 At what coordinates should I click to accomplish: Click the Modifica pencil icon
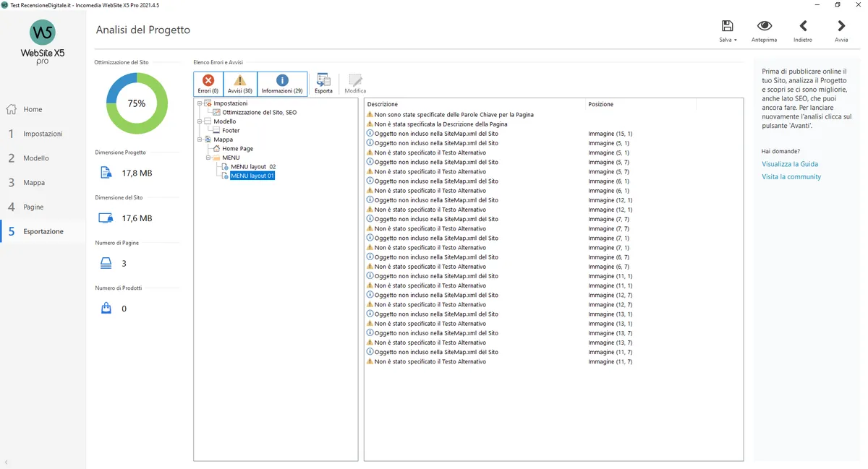pos(355,80)
